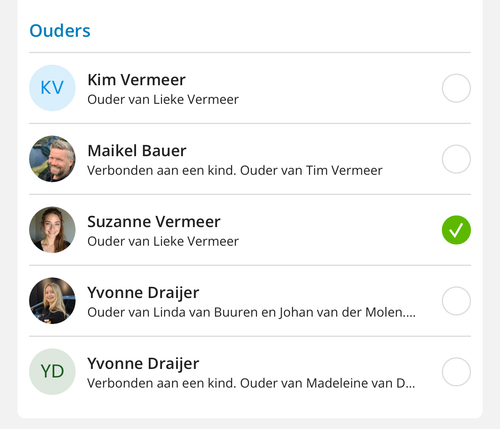
Task: Click truncated text 'Ouder van Madeleine van D...'
Action: 327,383
